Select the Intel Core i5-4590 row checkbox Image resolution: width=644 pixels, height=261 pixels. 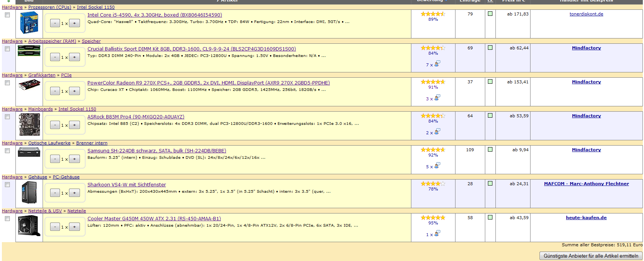click(x=7, y=15)
